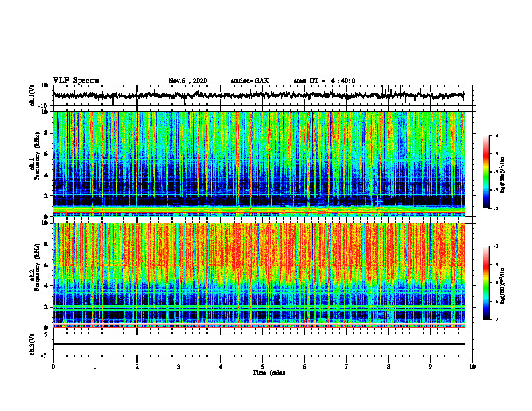The image size is (532, 411).
Task: Click time axis tick label "8"
Action: [x=388, y=367]
